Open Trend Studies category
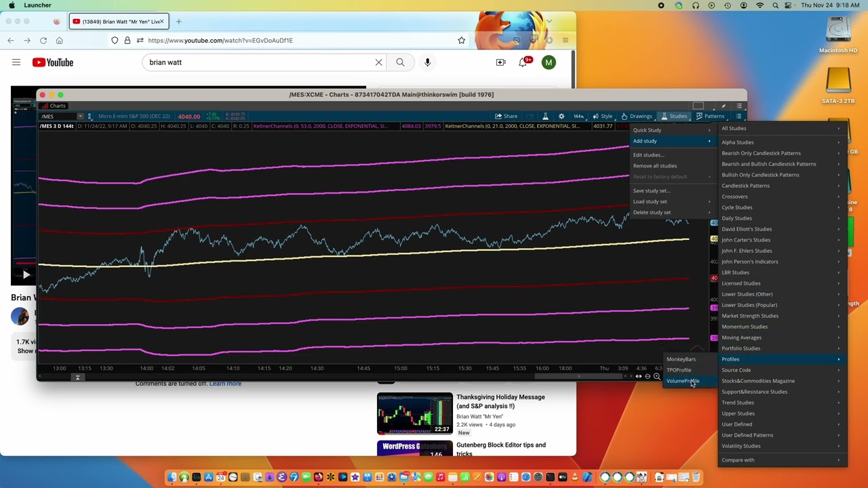This screenshot has width=868, height=488. pos(782,403)
